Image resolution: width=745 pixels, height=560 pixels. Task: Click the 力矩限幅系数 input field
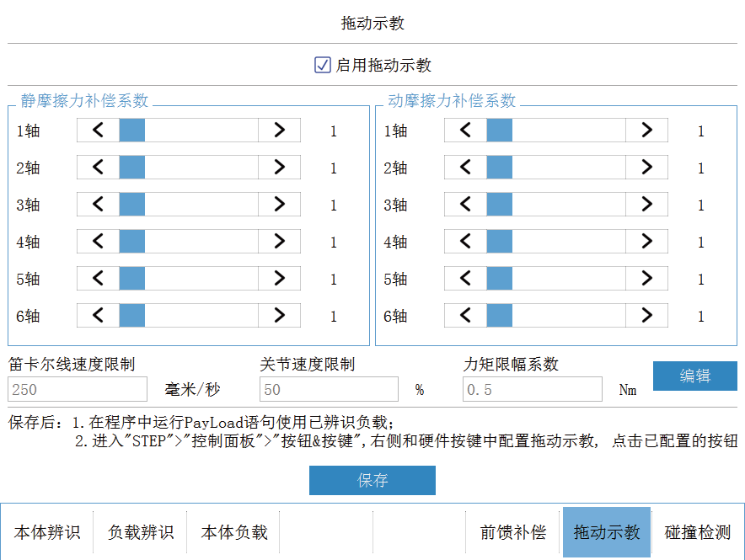pos(532,389)
